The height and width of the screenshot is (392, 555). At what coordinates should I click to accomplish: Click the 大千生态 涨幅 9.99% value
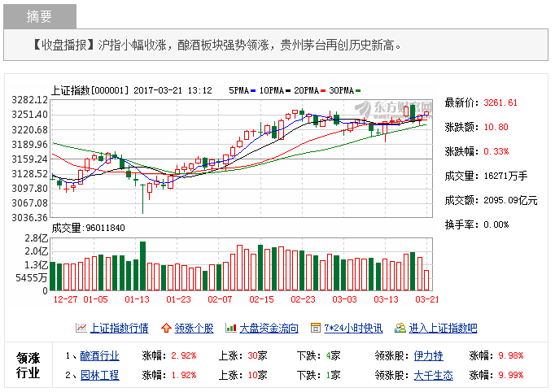tap(511, 375)
